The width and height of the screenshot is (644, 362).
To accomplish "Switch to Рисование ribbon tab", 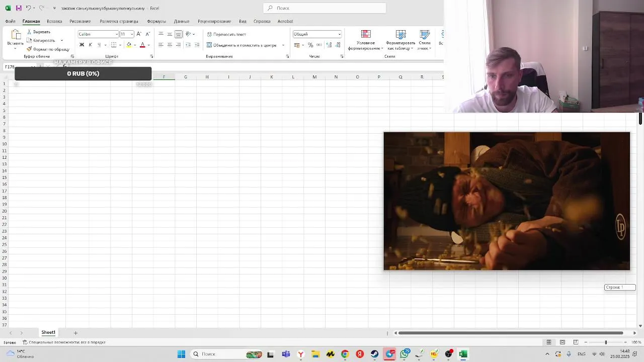I will (80, 21).
